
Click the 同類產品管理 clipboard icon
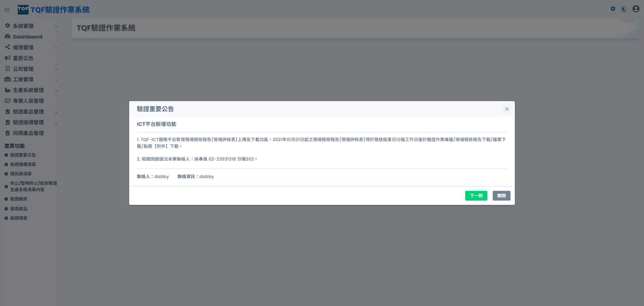pyautogui.click(x=7, y=133)
